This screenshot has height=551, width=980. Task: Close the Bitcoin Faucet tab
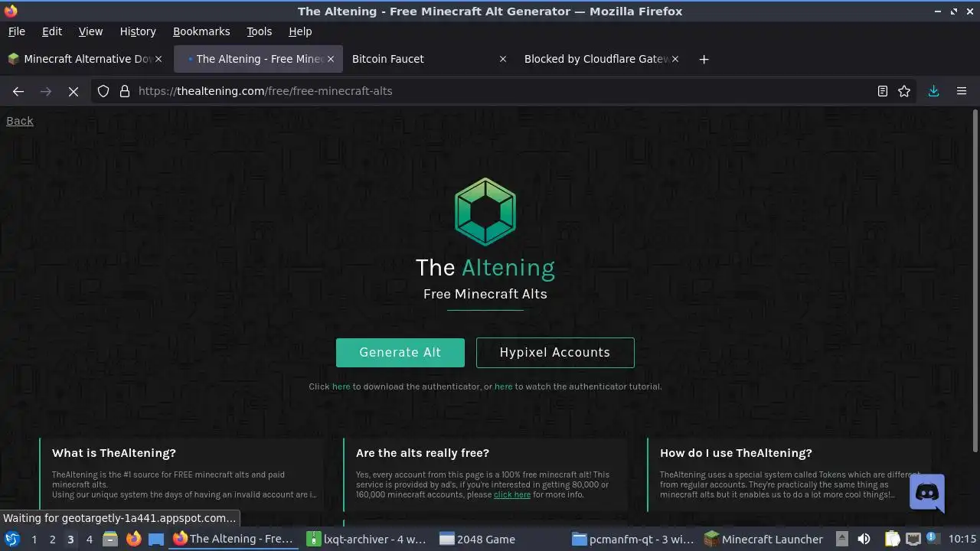[x=503, y=59]
